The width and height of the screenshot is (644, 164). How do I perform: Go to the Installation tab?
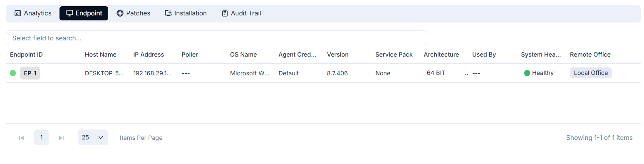186,13
